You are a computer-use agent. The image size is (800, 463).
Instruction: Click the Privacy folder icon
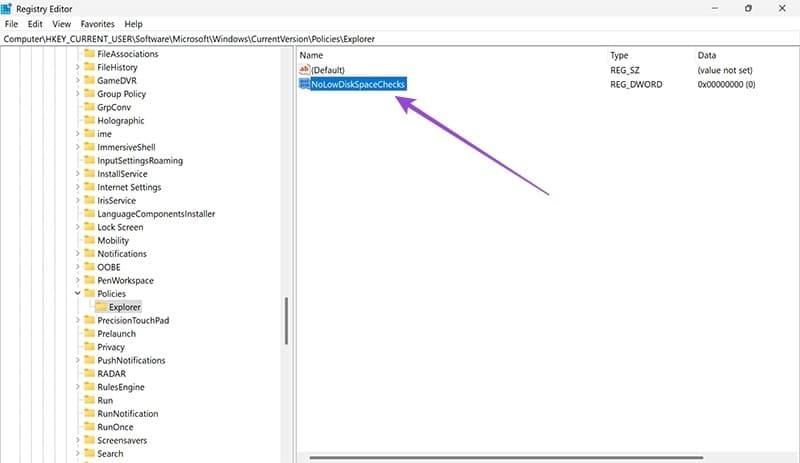[89, 347]
